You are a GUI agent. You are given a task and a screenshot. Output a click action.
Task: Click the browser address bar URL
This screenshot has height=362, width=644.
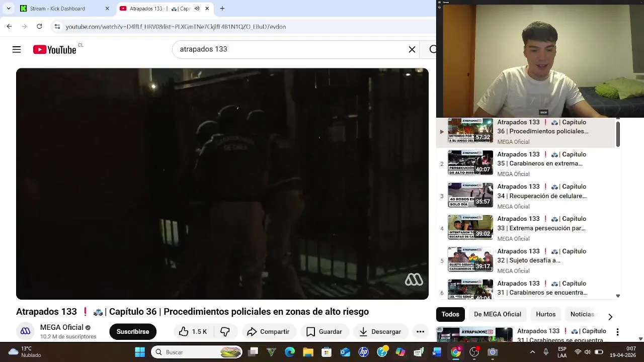point(176,27)
